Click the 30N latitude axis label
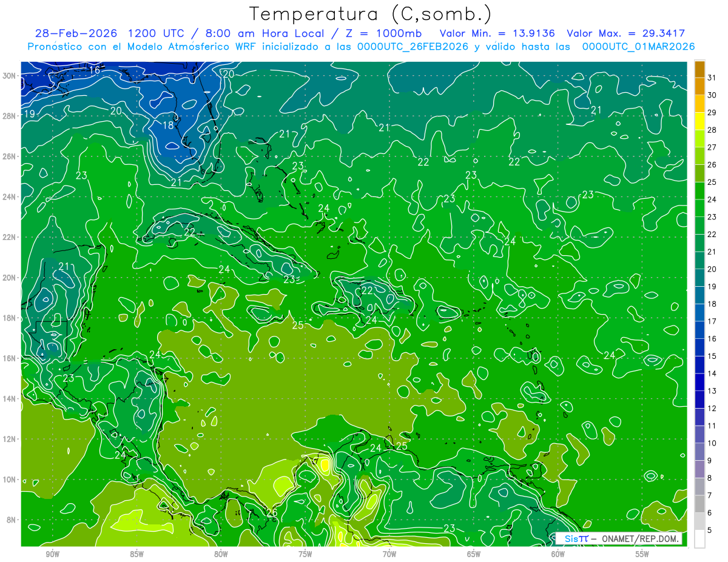The width and height of the screenshot is (728, 562). [x=9, y=76]
